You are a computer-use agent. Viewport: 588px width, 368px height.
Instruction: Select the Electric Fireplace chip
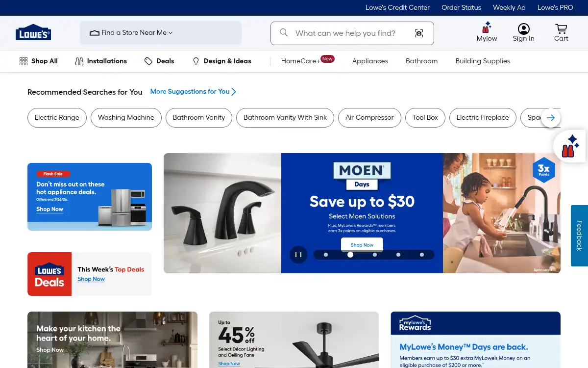pyautogui.click(x=483, y=118)
